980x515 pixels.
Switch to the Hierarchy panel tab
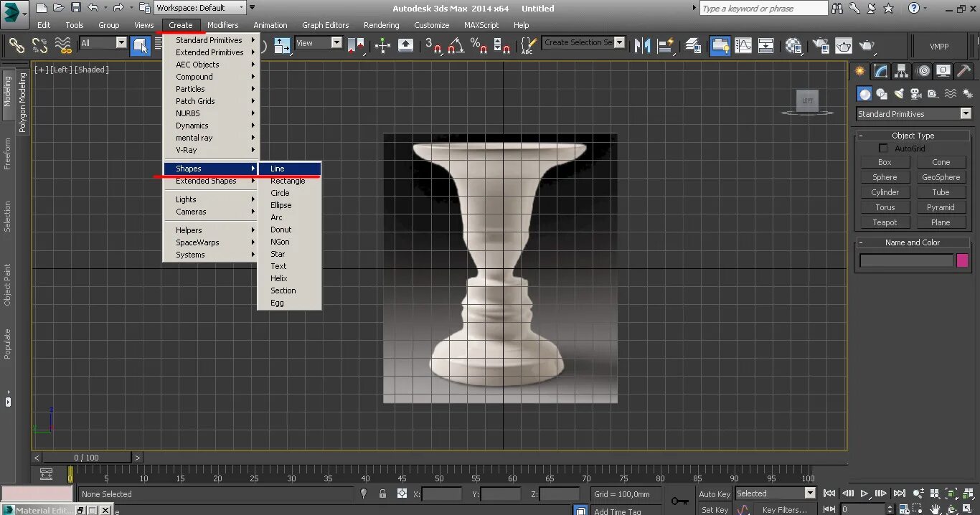(902, 71)
